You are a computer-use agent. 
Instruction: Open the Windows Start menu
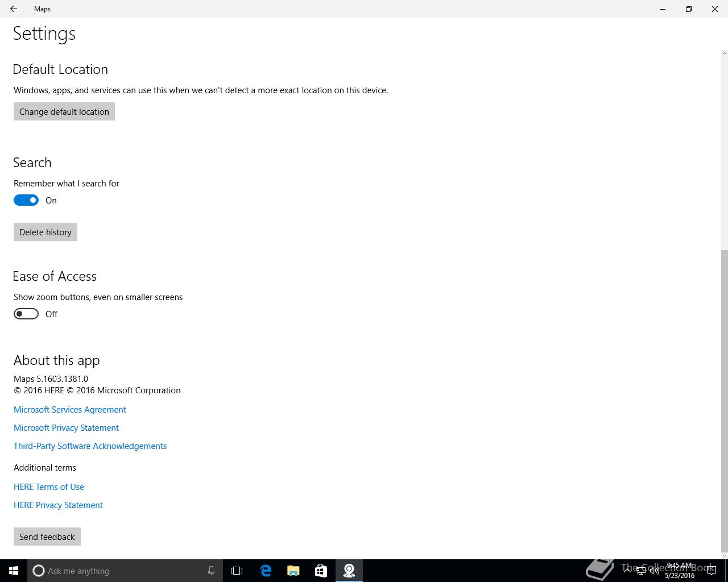tap(14, 571)
